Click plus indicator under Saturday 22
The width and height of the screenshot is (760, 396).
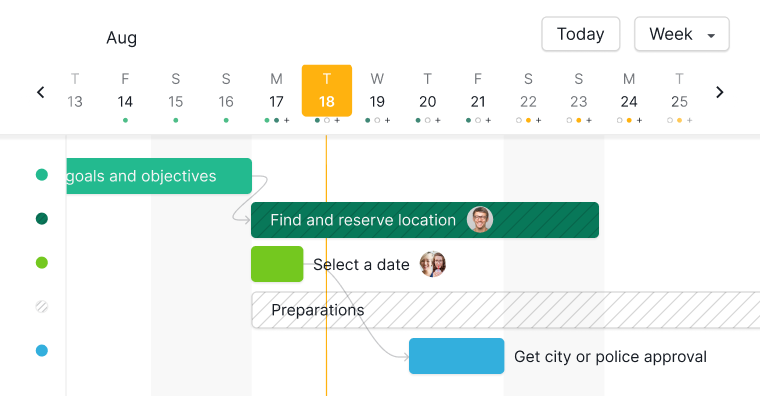538,120
